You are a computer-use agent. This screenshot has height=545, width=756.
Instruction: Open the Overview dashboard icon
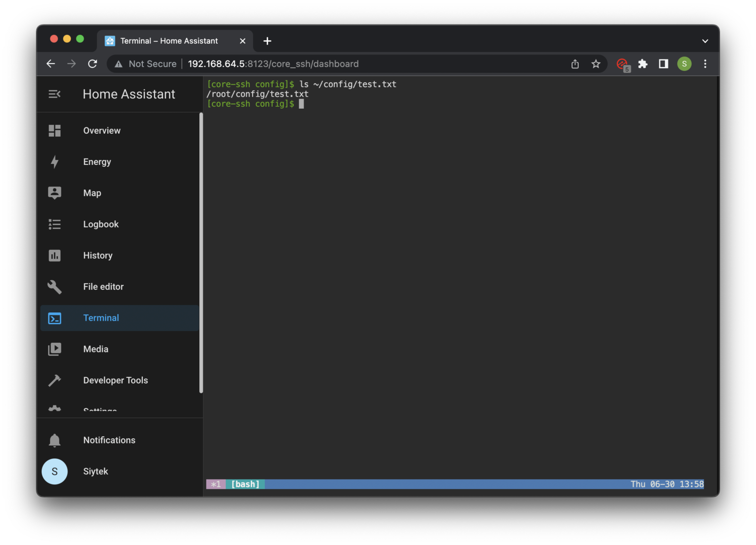click(x=54, y=130)
